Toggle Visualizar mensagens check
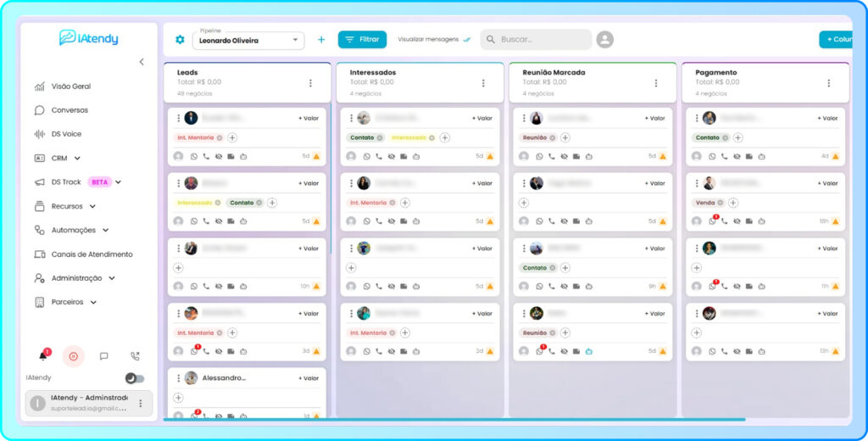This screenshot has height=441, width=868. [466, 39]
